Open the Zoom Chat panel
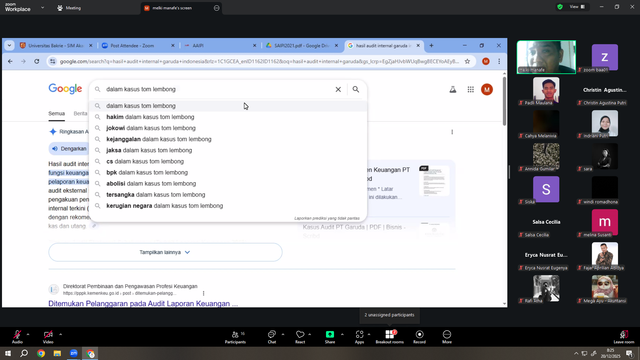 point(271,335)
